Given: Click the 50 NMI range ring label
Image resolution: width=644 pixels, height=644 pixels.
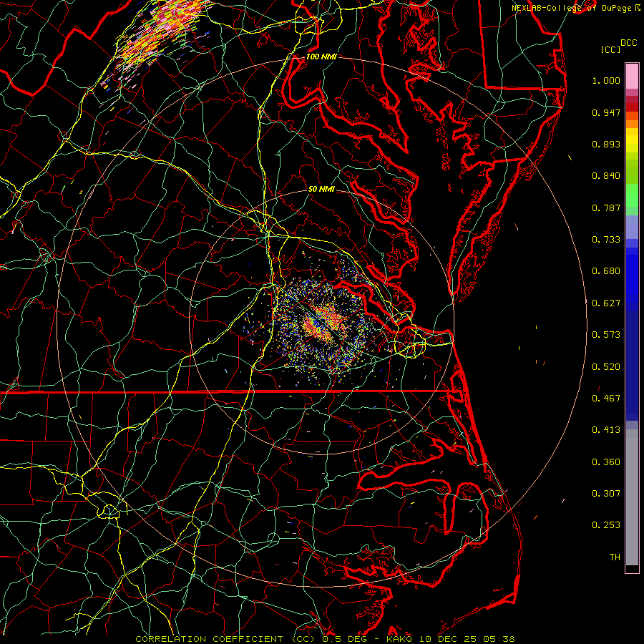Looking at the screenshot, I should point(321,189).
